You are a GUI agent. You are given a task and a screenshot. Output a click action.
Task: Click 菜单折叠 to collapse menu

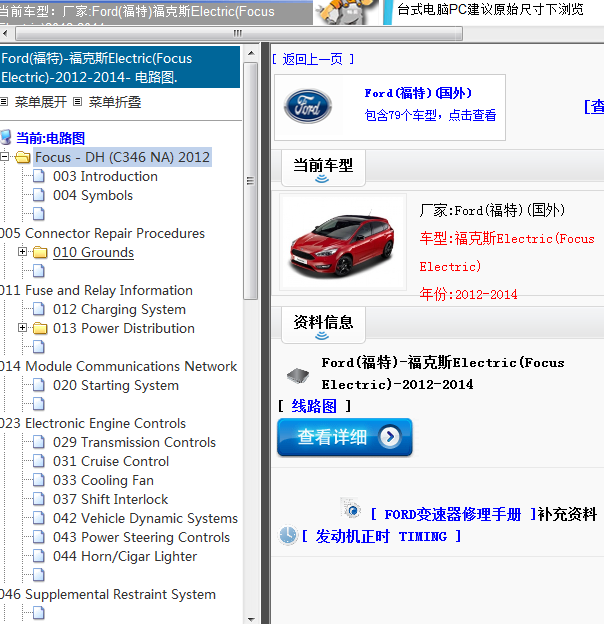click(115, 102)
